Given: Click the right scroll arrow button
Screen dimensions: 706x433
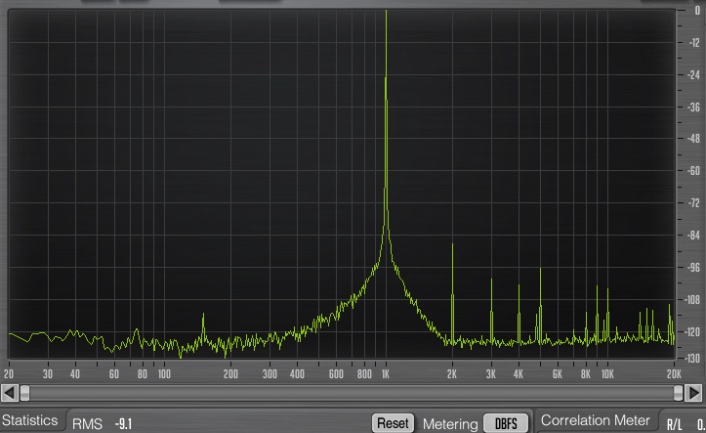Looking at the screenshot, I should (693, 392).
